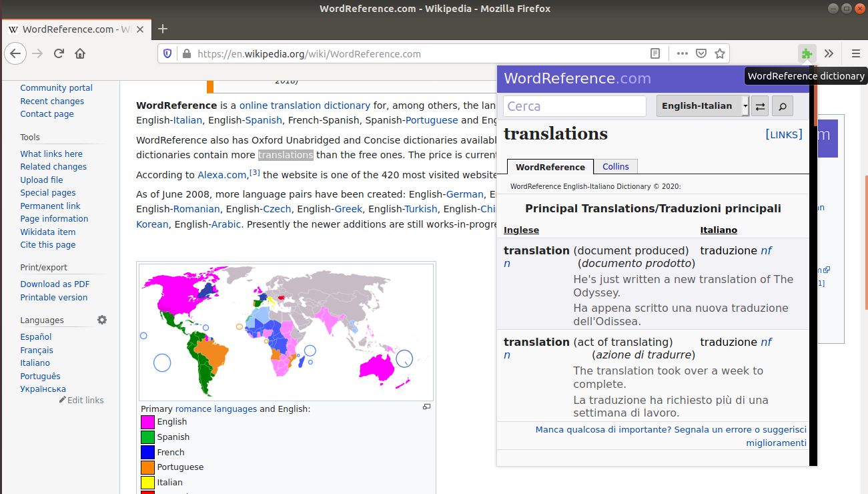Open Community portal sidebar link
Image resolution: width=868 pixels, height=494 pixels.
[x=56, y=88]
